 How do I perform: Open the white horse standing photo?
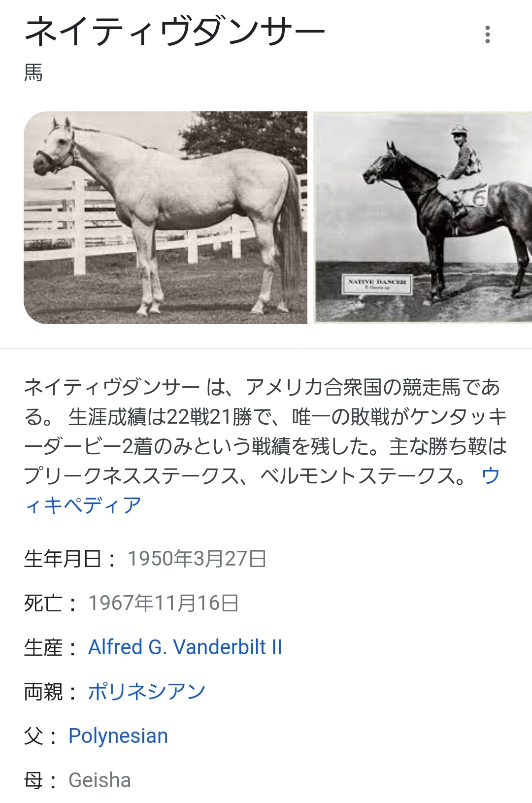tap(166, 218)
